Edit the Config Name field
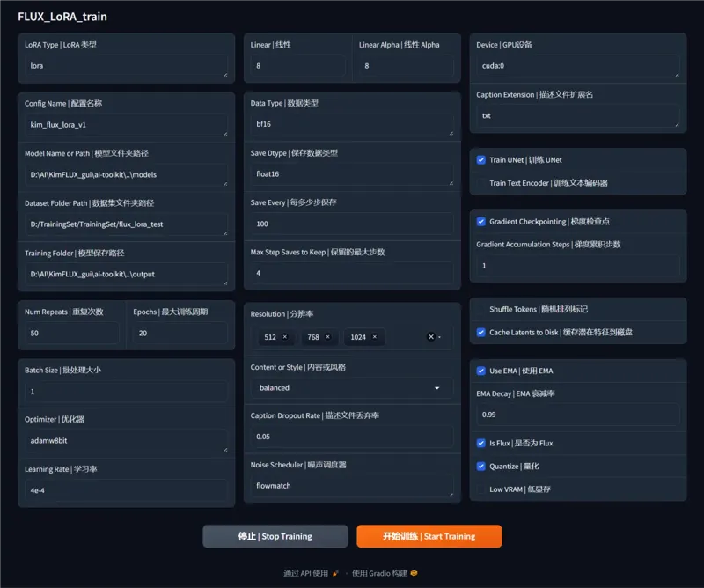The width and height of the screenshot is (704, 588). tap(126, 125)
